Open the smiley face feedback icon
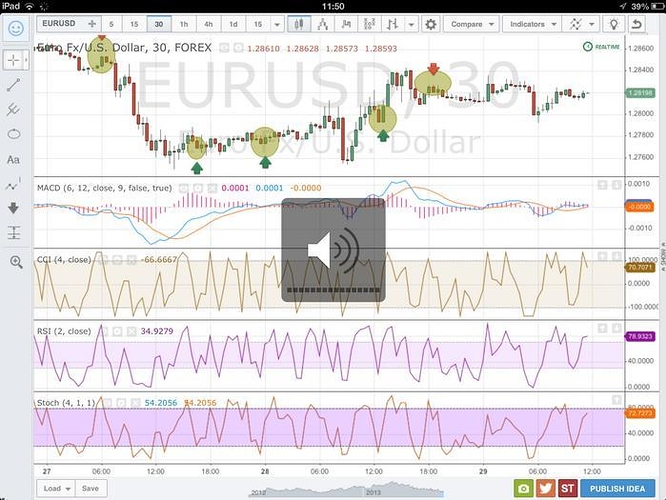This screenshot has width=666, height=500. [x=16, y=28]
